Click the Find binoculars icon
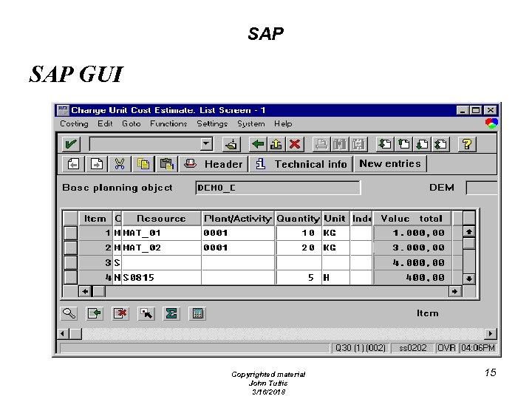This screenshot has width=532, height=399. point(340,144)
